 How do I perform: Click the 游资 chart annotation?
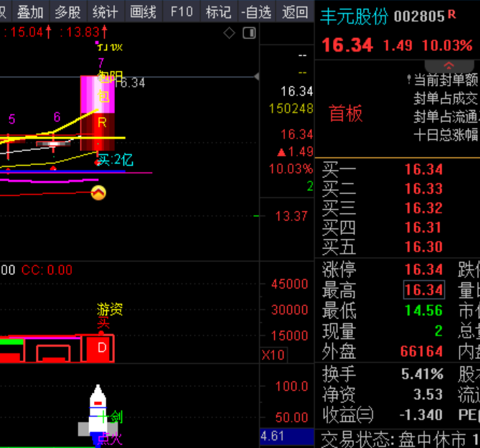click(x=110, y=309)
